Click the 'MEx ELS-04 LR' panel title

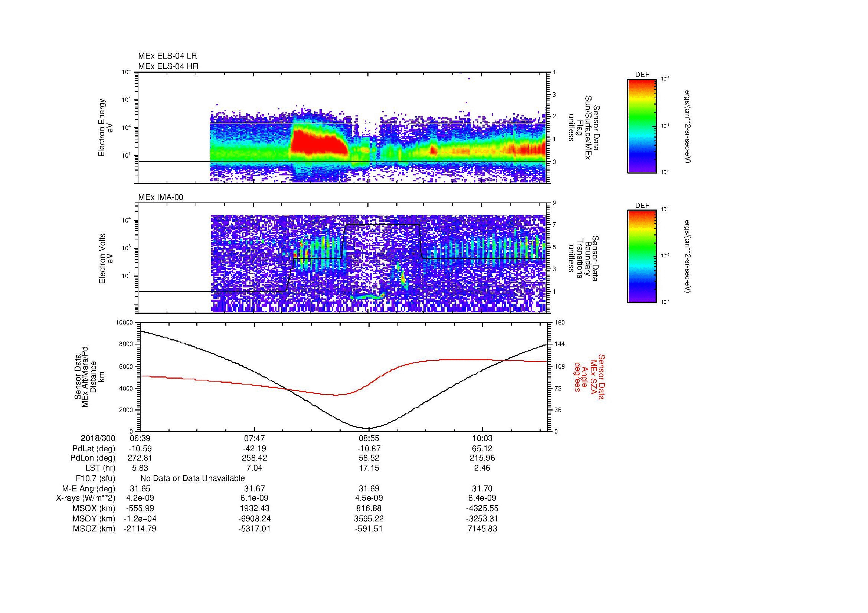click(x=167, y=56)
